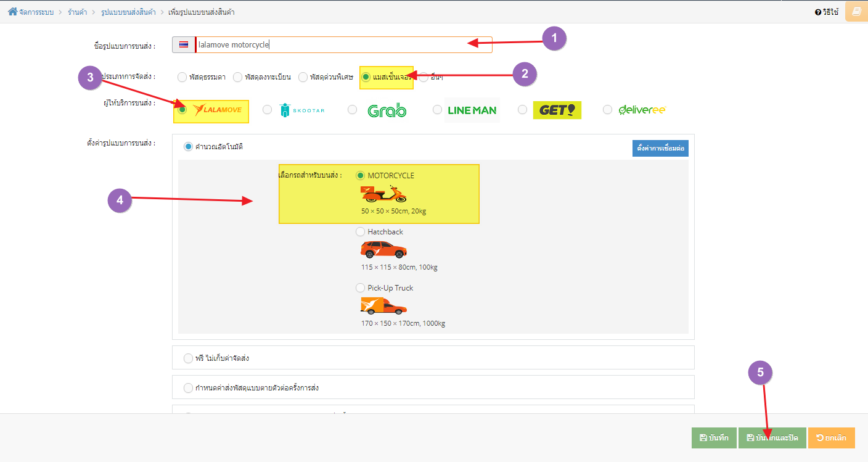Click the LINE MAN logo
This screenshot has height=462, width=868.
click(x=472, y=110)
